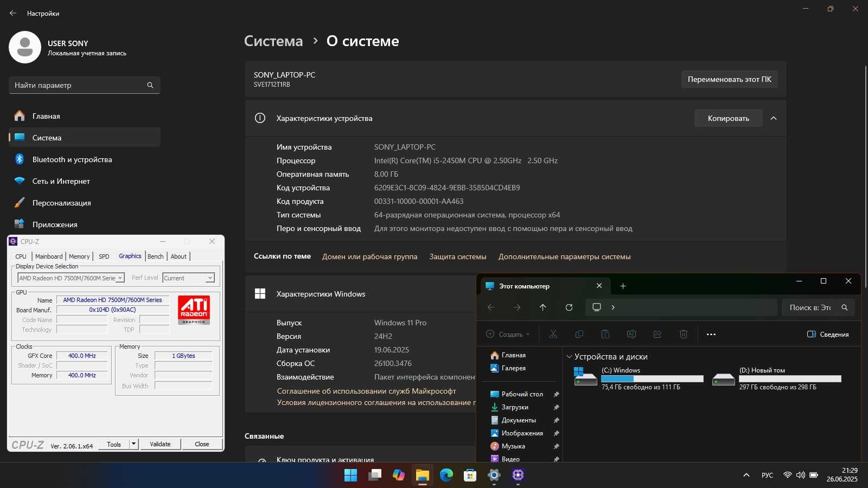The width and height of the screenshot is (868, 488).
Task: Collapse Устройства и диски group
Action: (x=569, y=357)
